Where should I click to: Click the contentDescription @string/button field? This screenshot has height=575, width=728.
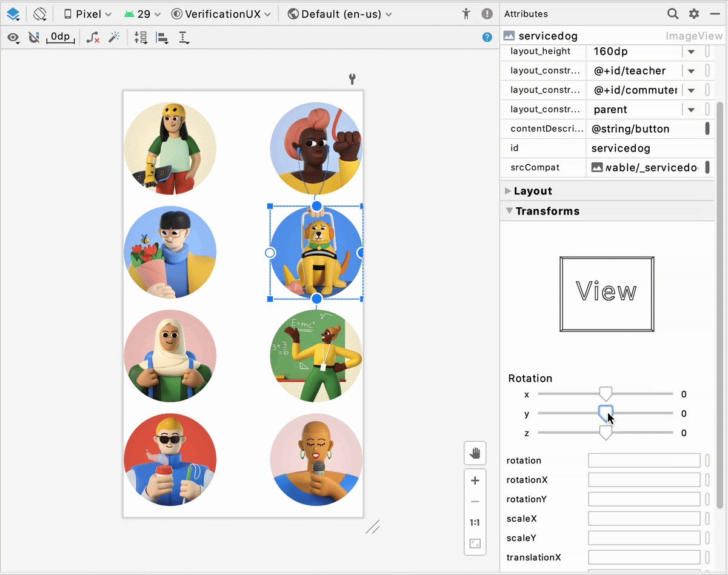tap(643, 128)
